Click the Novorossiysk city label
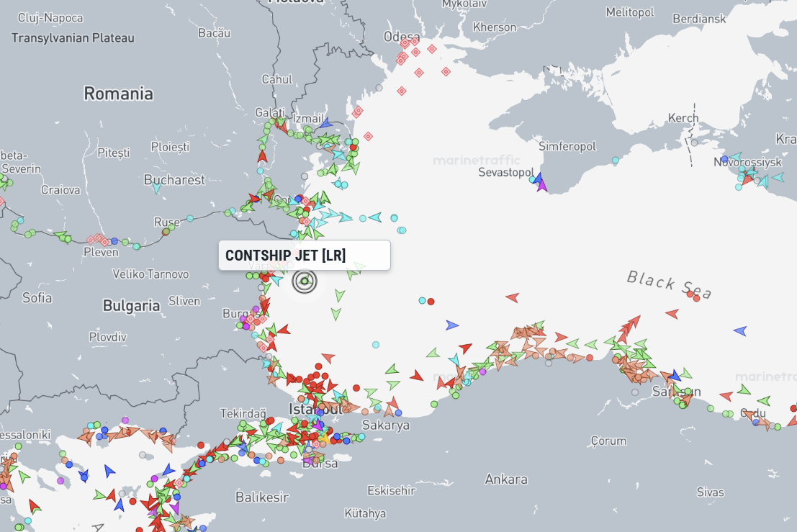Image resolution: width=797 pixels, height=532 pixels. point(748,162)
